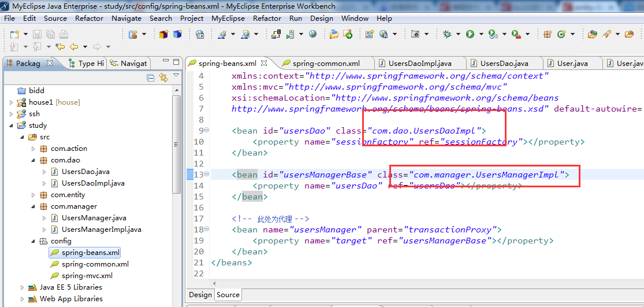Image resolution: width=644 pixels, height=307 pixels.
Task: Click the Last Edit Location arrow icon
Action: [x=60, y=46]
